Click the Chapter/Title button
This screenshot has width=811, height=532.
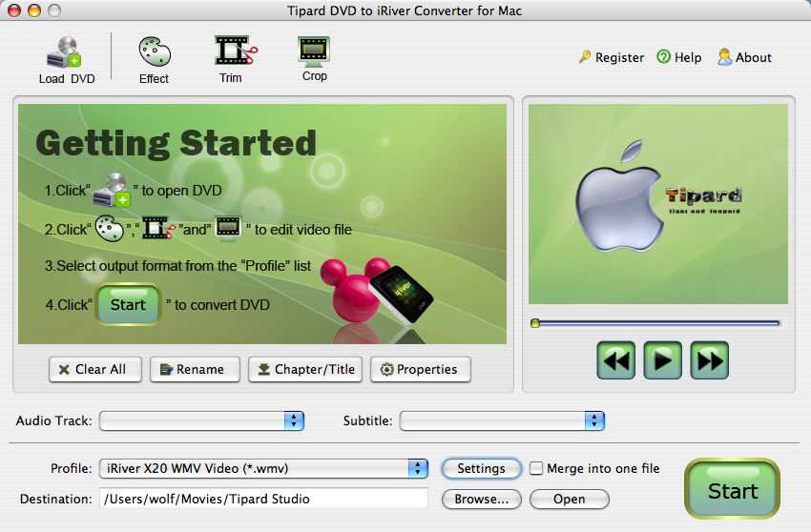[x=305, y=369]
